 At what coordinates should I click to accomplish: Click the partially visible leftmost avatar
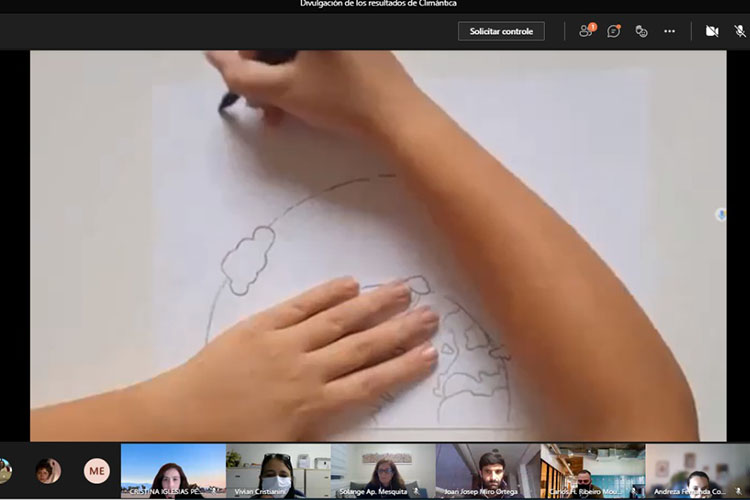click(5, 471)
